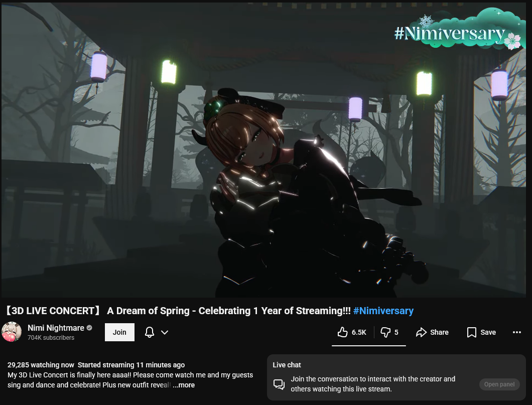
Task: Click 'Started streaming 11 minutes ago' text
Action: click(x=131, y=365)
